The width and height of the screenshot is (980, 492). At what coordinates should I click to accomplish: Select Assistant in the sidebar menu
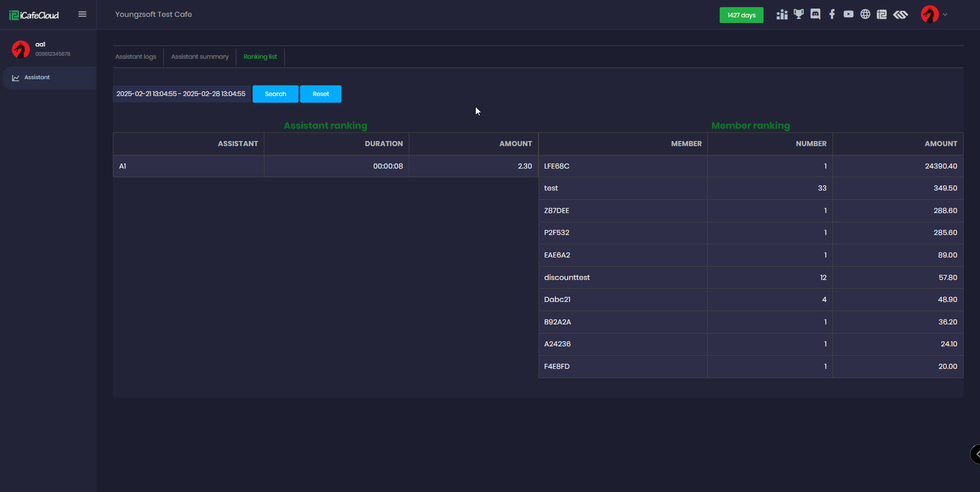click(37, 78)
